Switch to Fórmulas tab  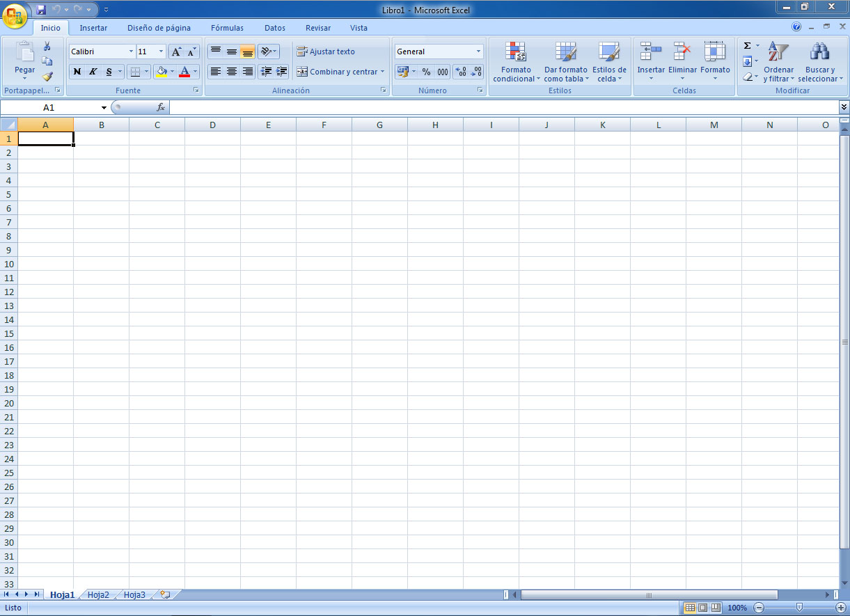tap(227, 28)
